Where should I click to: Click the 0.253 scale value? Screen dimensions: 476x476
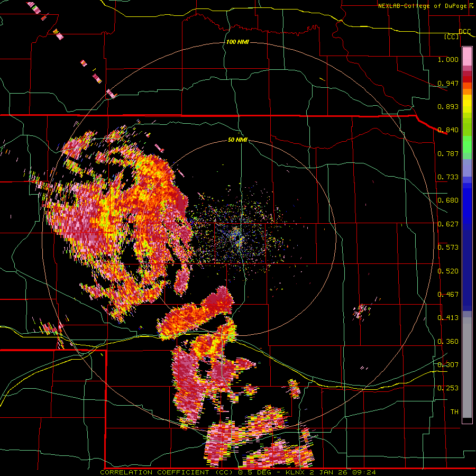point(448,388)
